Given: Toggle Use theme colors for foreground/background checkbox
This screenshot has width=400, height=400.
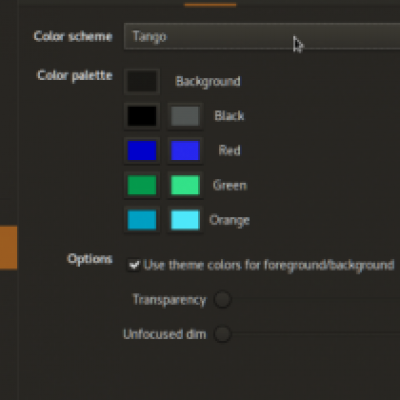Looking at the screenshot, I should pyautogui.click(x=134, y=265).
